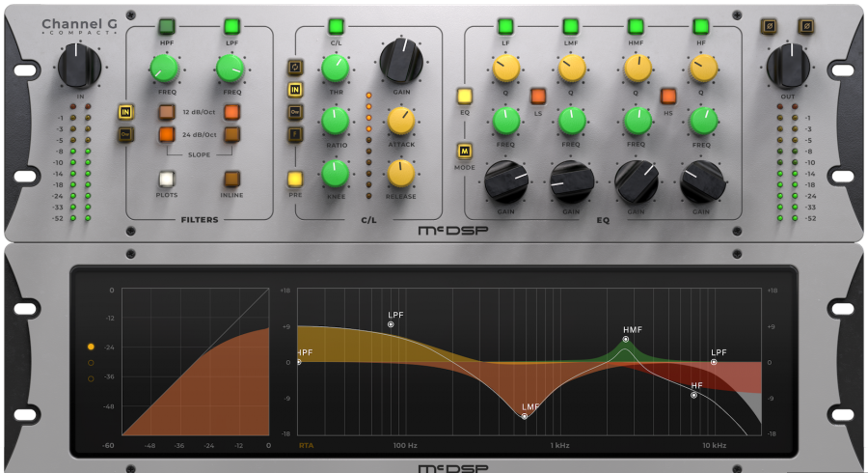This screenshot has width=868, height=473.
Task: Click the LMF node on the EQ graph
Action: [x=525, y=416]
